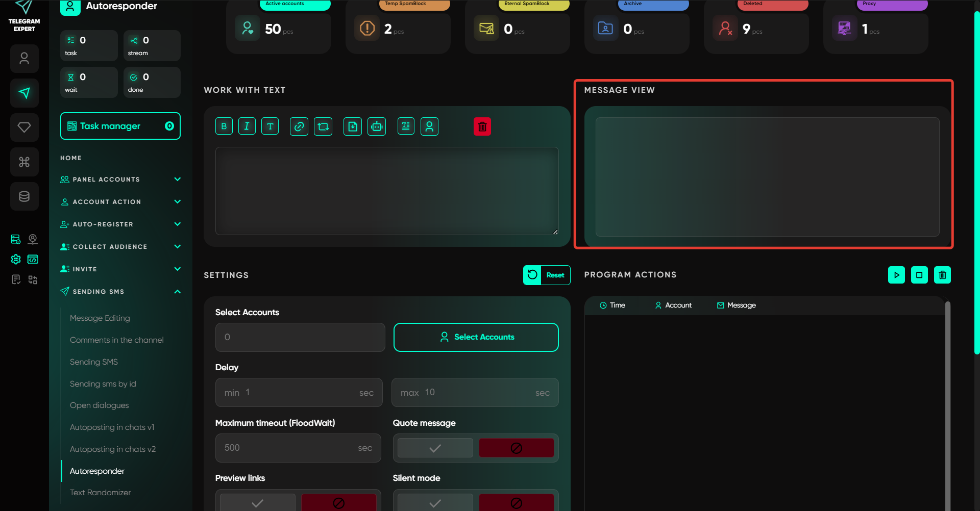Expand the Collect Audience section
Screen dimensions: 980x511
click(x=177, y=247)
